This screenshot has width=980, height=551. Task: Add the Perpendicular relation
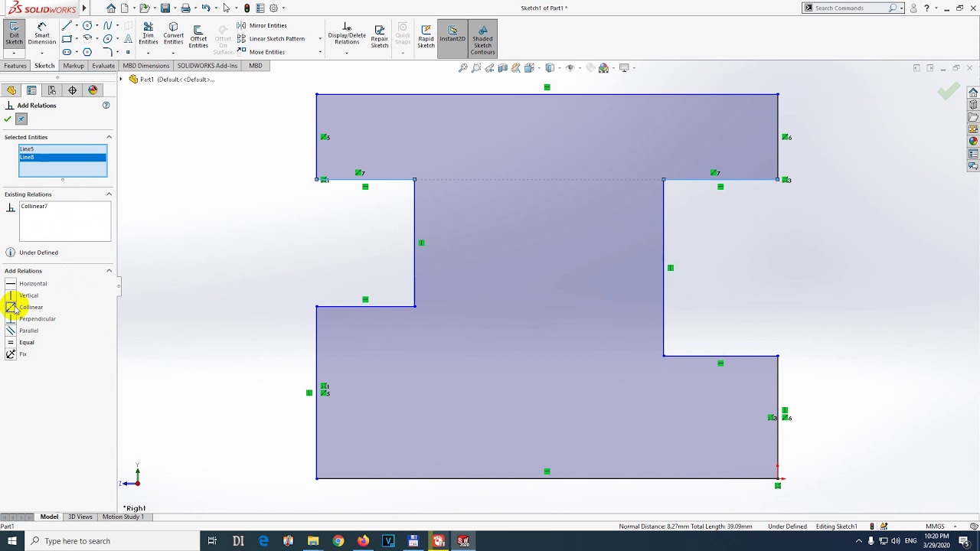tap(31, 319)
